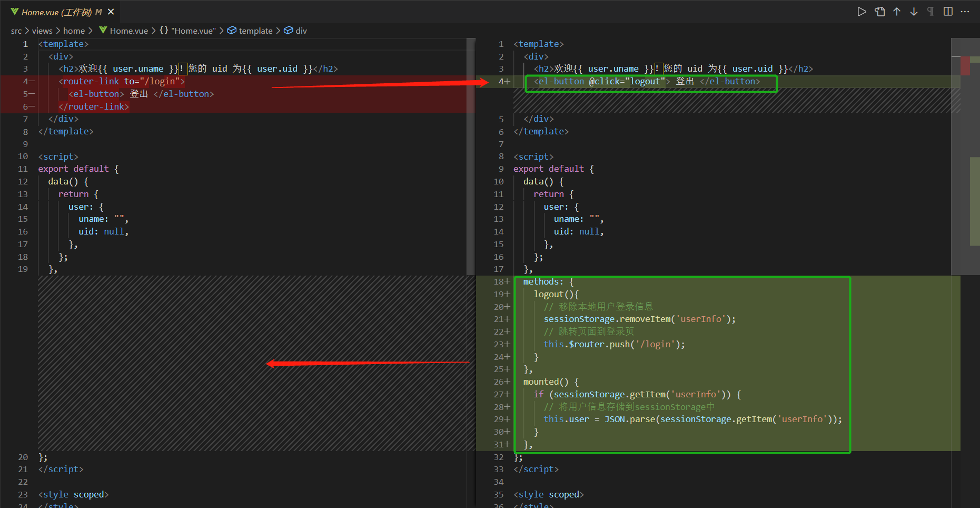Click comment 跳转页面到登录页
The height and width of the screenshot is (508, 980).
(589, 332)
